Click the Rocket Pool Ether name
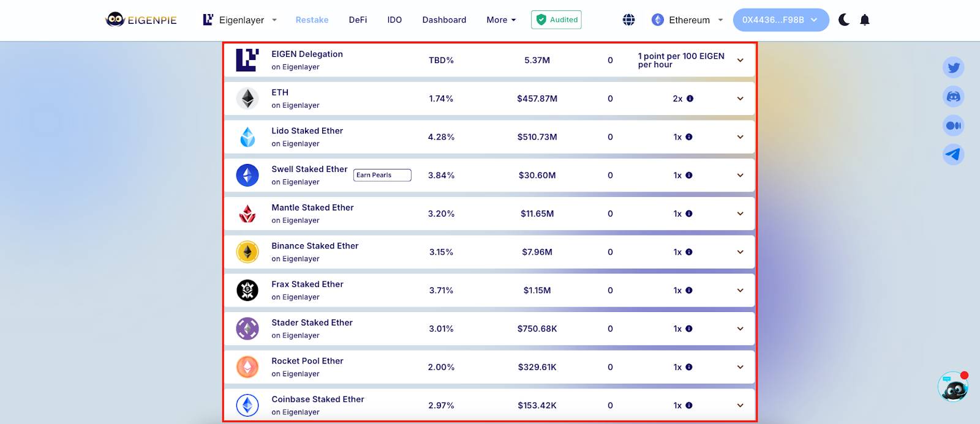The height and width of the screenshot is (424, 980). [x=307, y=361]
